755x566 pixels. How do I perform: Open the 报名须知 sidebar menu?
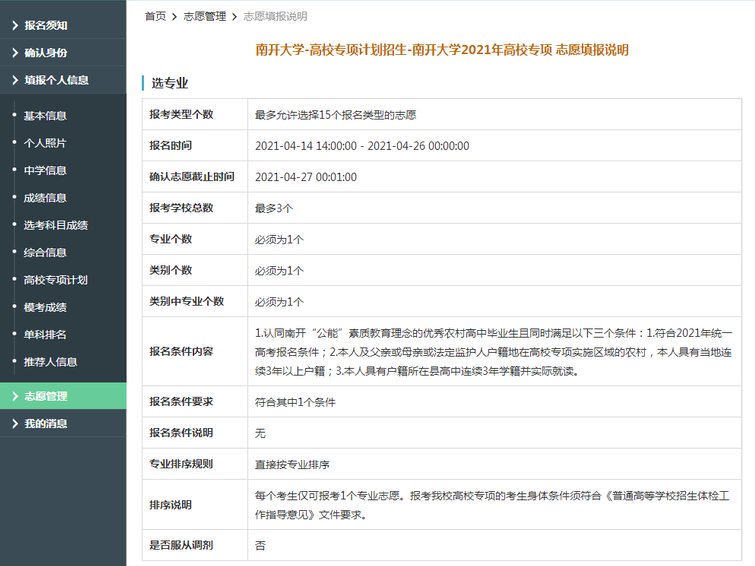click(x=63, y=26)
